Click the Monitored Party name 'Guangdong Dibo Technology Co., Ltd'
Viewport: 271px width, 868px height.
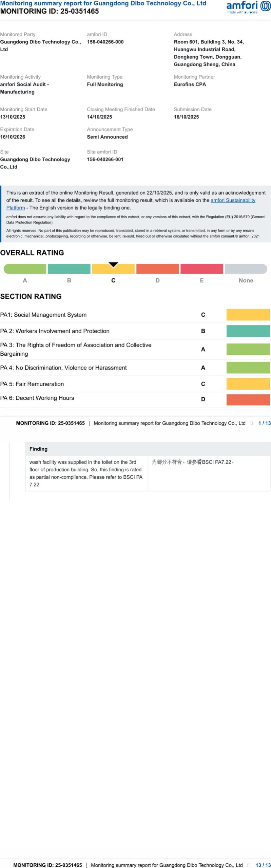pos(40,46)
